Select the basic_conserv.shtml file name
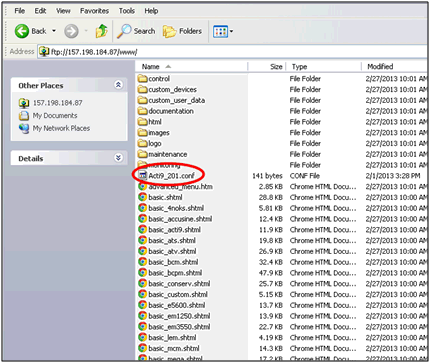431x363 pixels. [x=179, y=284]
